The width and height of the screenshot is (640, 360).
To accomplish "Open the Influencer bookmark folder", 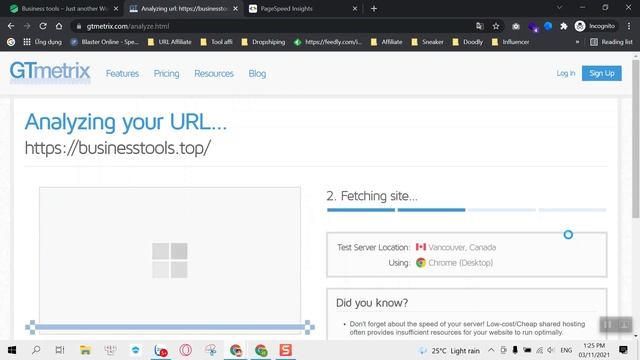I will tap(511, 42).
